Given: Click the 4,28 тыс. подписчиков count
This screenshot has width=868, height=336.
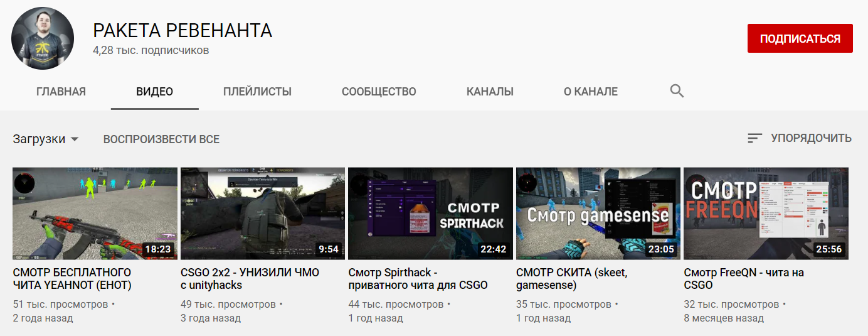Looking at the screenshot, I should [151, 50].
